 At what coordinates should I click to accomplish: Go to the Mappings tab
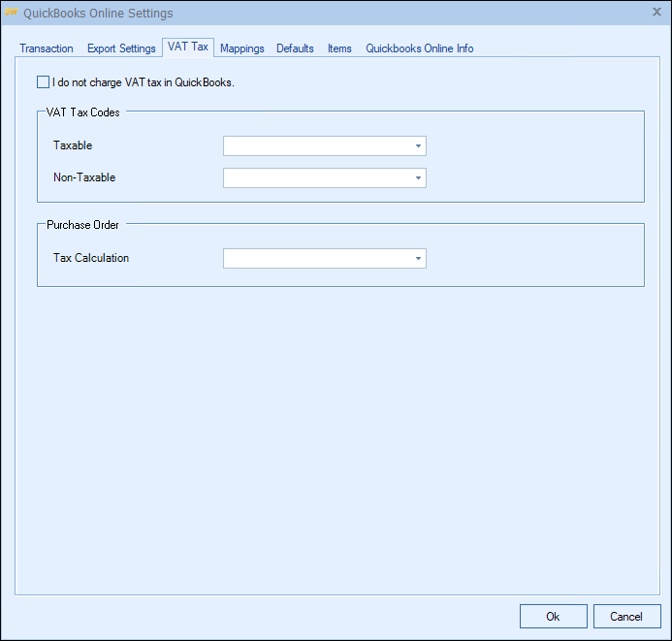[x=242, y=48]
